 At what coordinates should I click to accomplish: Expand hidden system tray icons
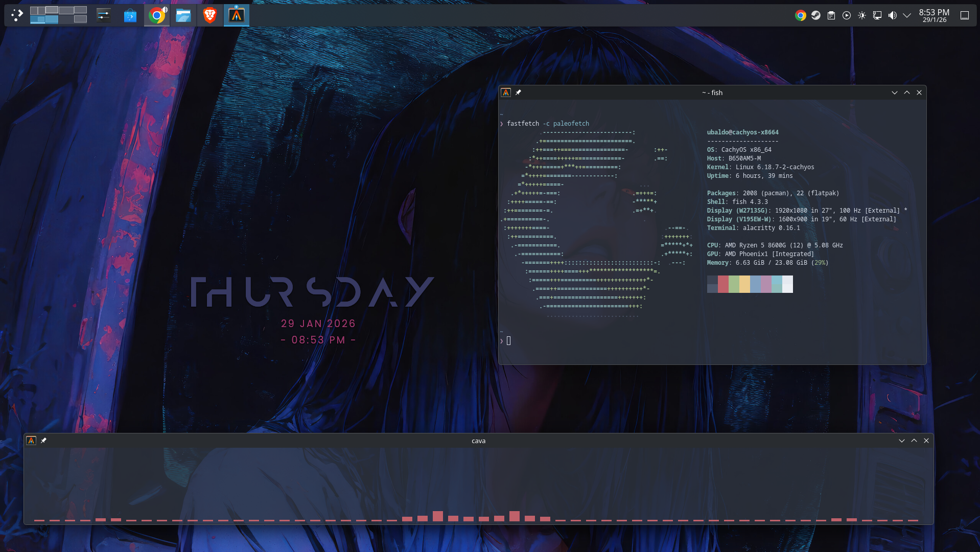pos(907,15)
